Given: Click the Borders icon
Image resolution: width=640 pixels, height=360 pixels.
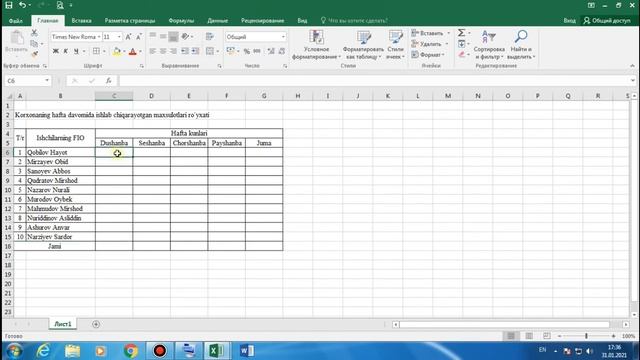Looking at the screenshot, I should coord(96,51).
